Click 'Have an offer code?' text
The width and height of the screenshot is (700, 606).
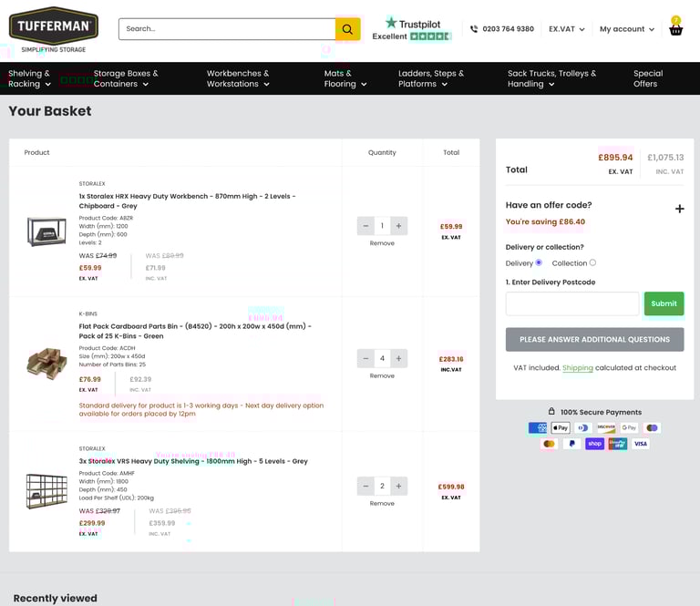[549, 205]
